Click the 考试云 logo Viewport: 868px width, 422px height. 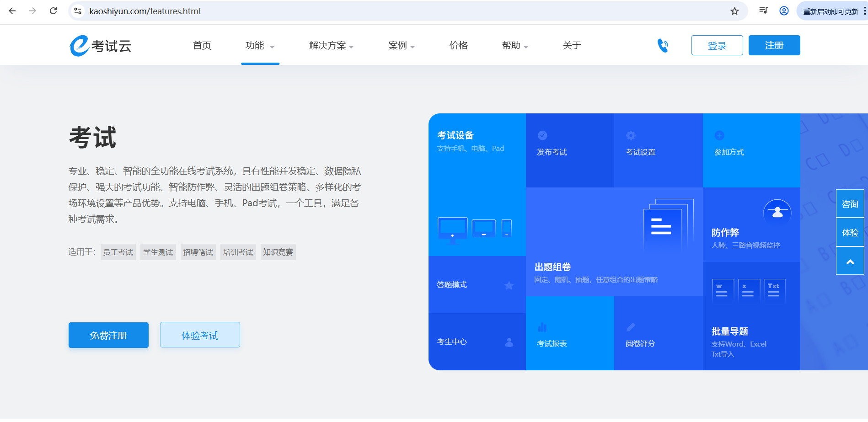tap(101, 46)
